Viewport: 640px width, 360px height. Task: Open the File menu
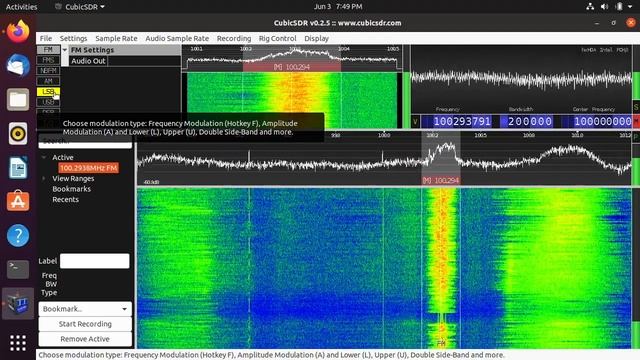(x=46, y=38)
